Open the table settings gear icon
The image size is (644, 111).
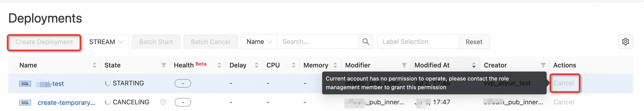(x=625, y=42)
